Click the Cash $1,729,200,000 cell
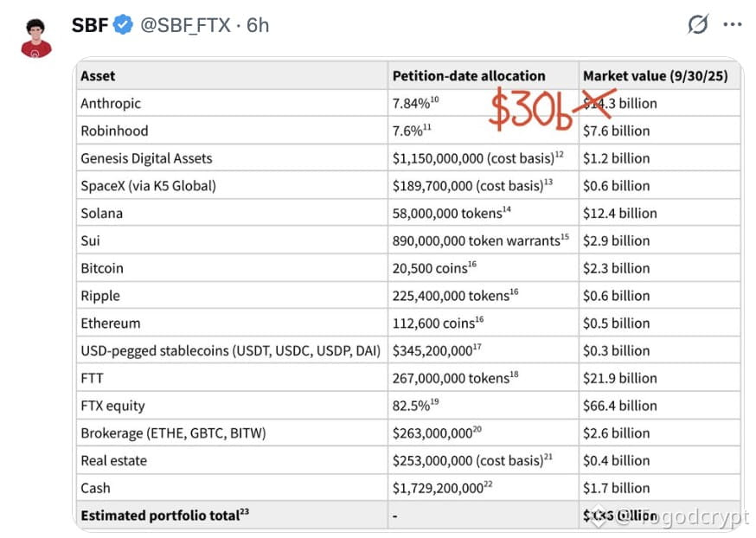This screenshot has width=756, height=538. tap(484, 488)
